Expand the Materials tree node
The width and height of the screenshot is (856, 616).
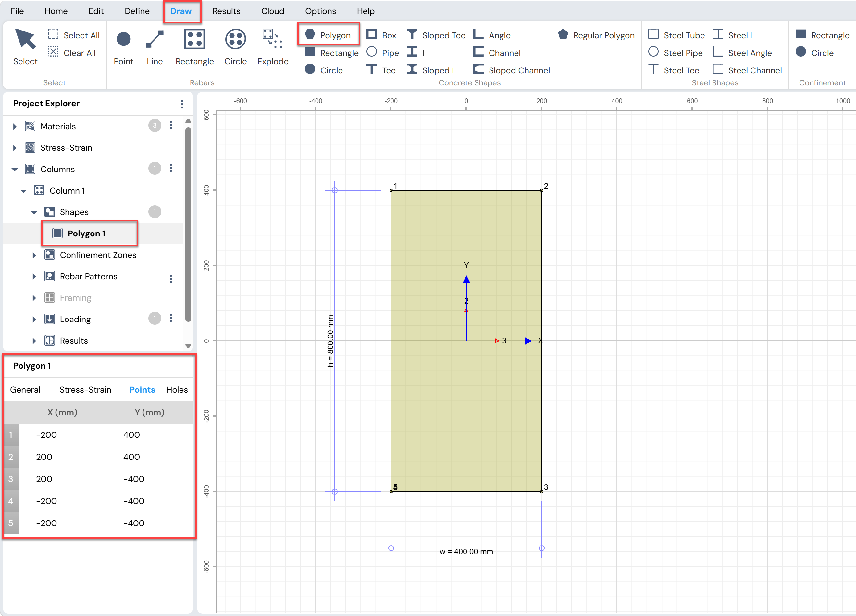coord(15,126)
